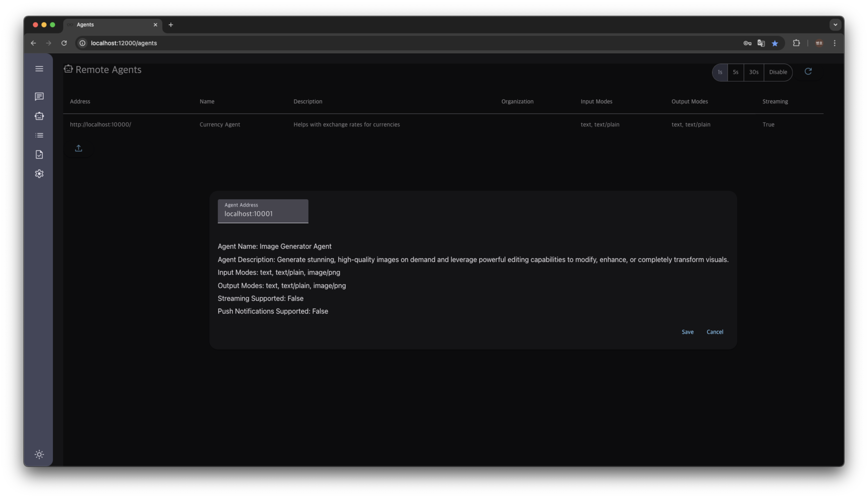The height and width of the screenshot is (498, 868).
Task: Open the Chrome extensions puzzle icon
Action: click(x=796, y=43)
